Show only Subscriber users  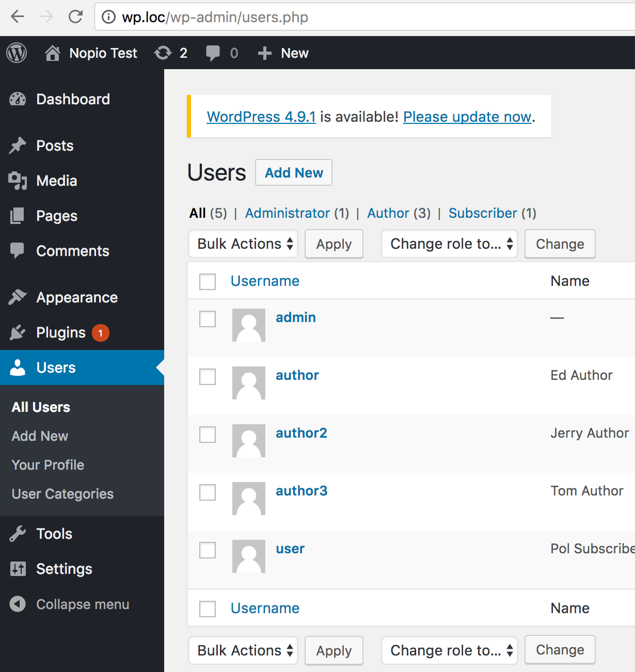point(483,213)
